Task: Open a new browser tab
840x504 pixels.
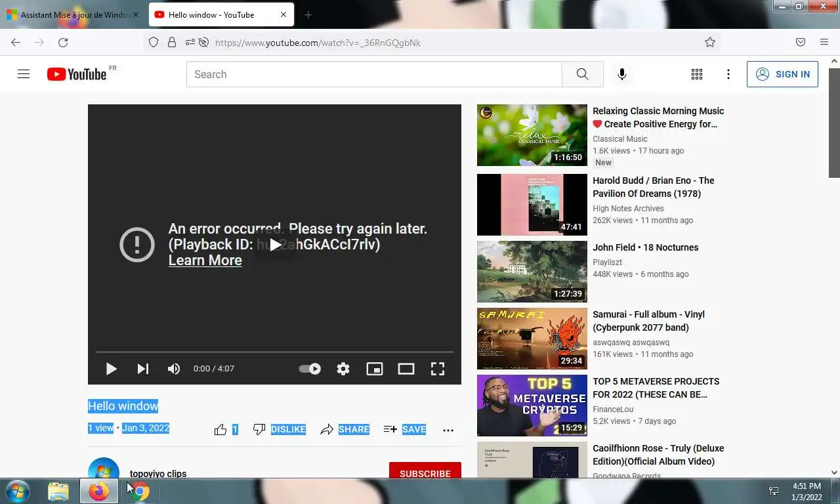Action: [308, 14]
